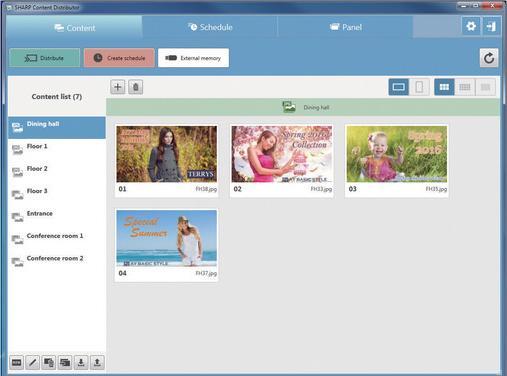Export content list with upload-arrow icon
Screen dimensions: 507x376
click(97, 362)
